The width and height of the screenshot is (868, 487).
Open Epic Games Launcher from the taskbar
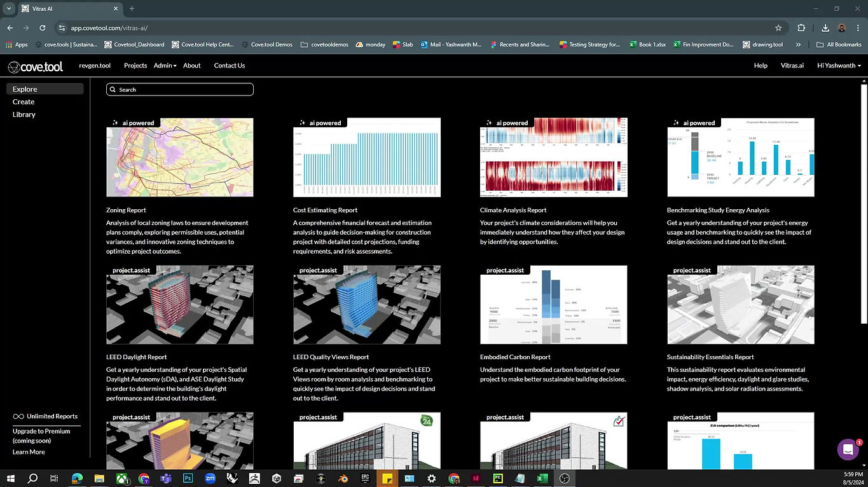(365, 478)
